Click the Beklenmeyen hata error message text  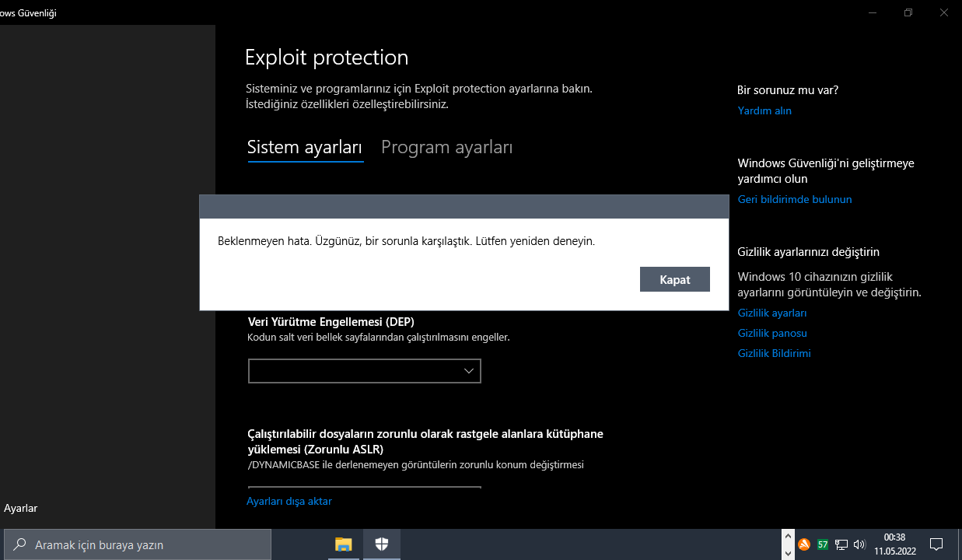pos(406,241)
